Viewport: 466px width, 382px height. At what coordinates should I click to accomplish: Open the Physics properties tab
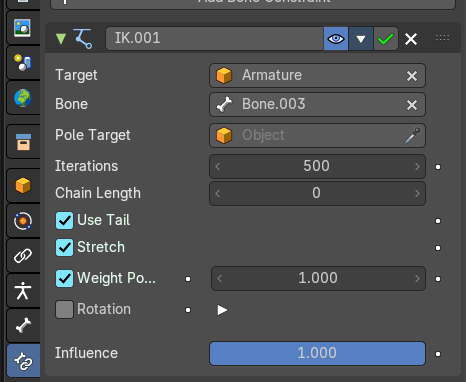pyautogui.click(x=23, y=221)
